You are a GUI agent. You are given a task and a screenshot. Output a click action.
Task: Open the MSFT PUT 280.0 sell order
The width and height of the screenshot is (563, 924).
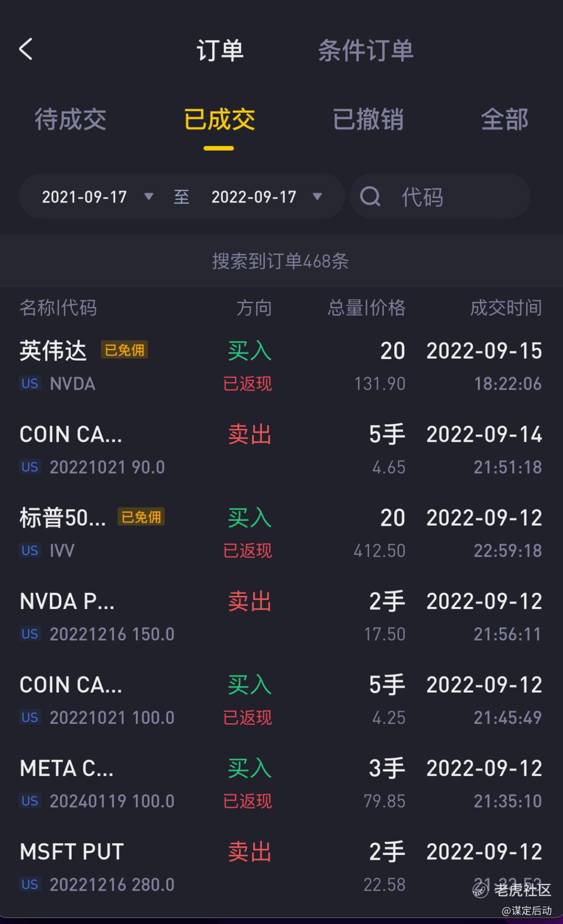pos(280,867)
